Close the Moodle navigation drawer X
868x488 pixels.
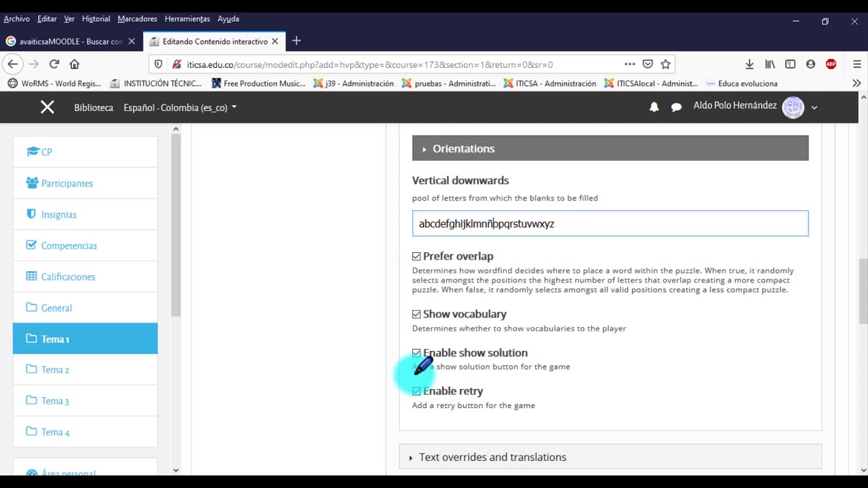point(47,107)
